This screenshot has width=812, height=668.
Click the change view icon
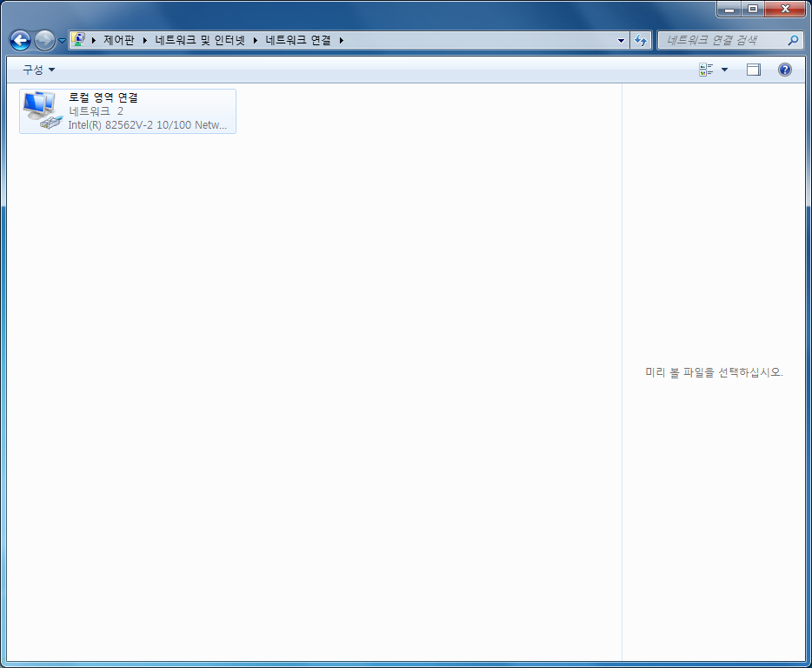[706, 70]
